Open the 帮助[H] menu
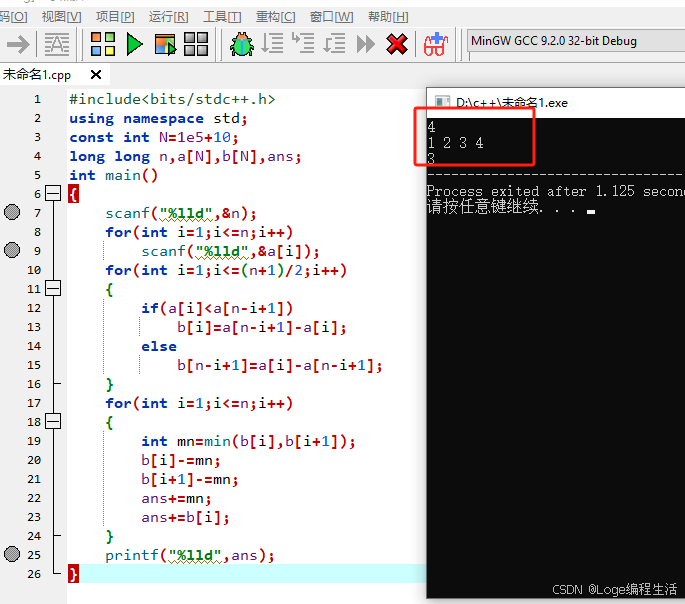The height and width of the screenshot is (604, 685). [x=388, y=17]
